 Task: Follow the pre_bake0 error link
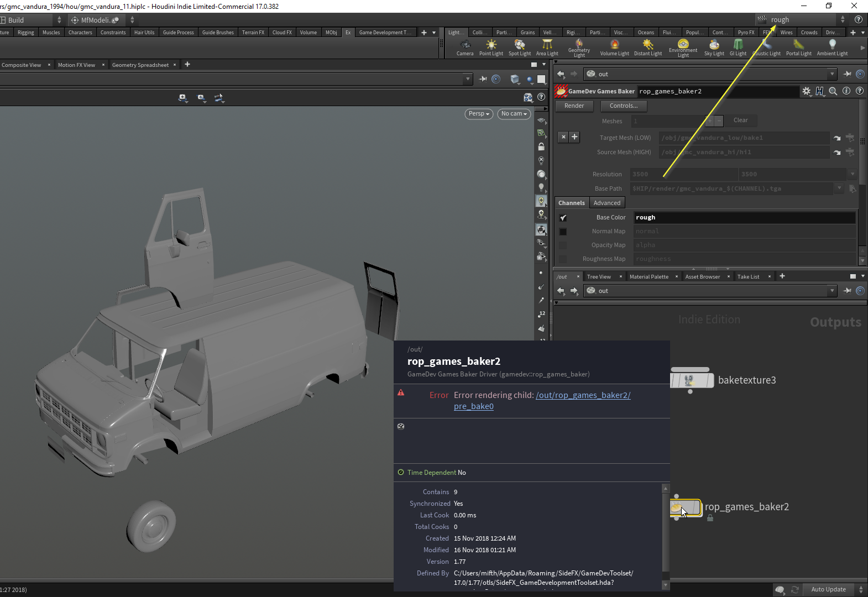[x=473, y=406]
